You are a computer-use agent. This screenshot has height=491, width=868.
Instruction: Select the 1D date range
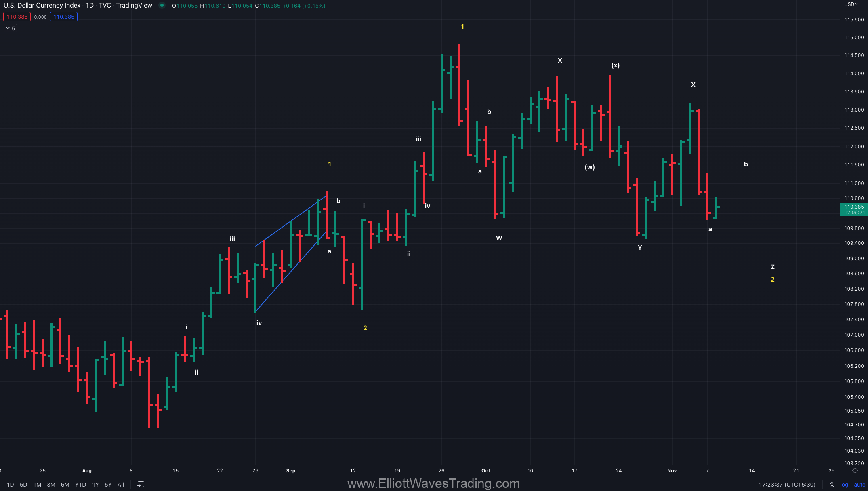11,485
